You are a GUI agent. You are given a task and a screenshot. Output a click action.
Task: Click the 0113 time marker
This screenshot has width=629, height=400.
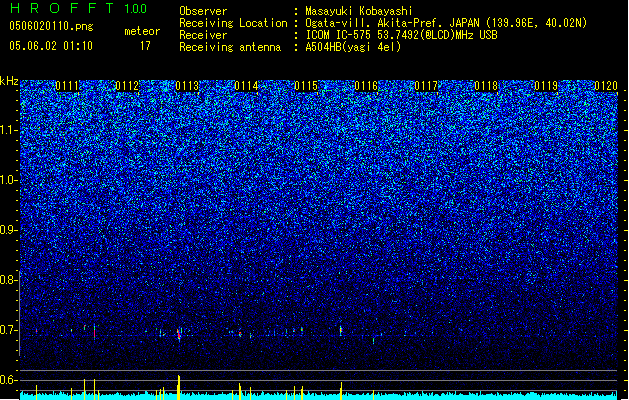187,86
